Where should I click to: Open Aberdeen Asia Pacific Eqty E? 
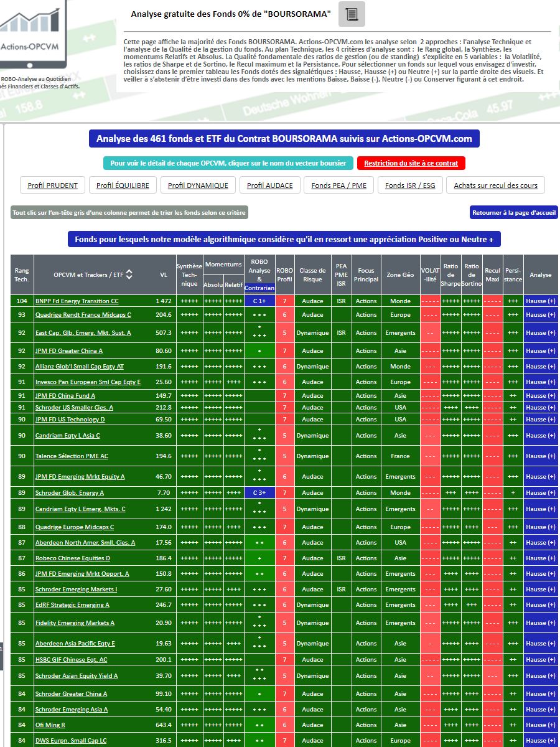(x=75, y=644)
